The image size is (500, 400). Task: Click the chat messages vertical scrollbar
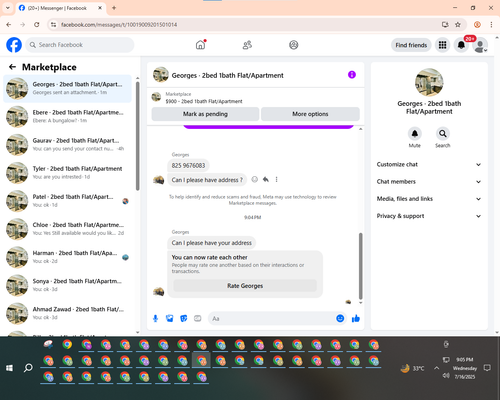pos(360,266)
